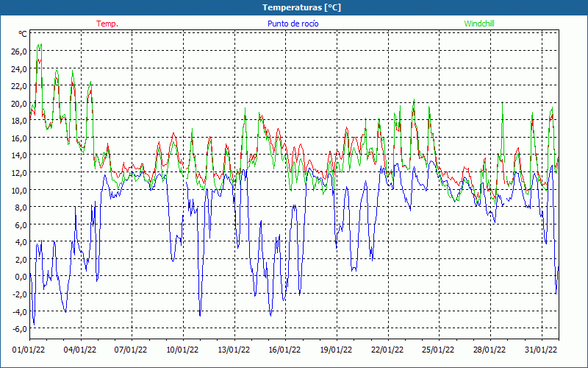
Task: Click the °C axis unit label
Action: tap(23, 34)
